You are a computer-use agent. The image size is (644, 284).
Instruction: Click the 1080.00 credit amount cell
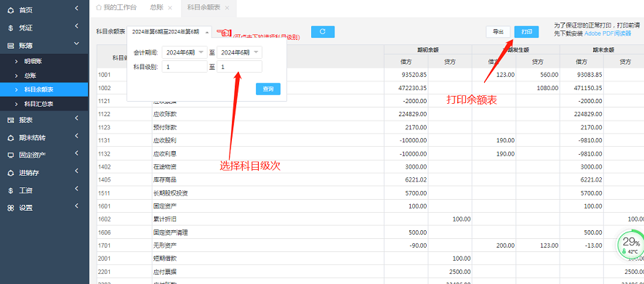tap(547, 88)
